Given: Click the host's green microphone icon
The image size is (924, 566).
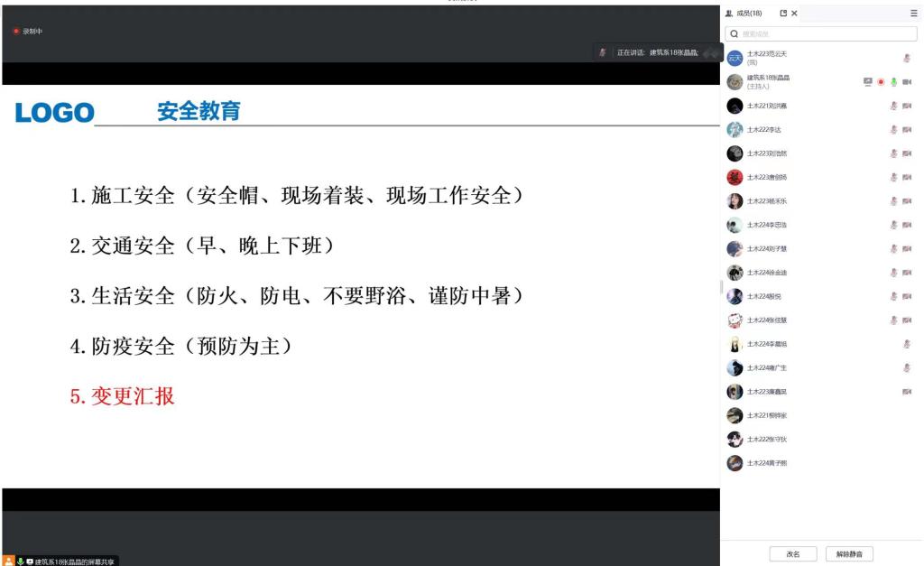Looking at the screenshot, I should (x=893, y=82).
